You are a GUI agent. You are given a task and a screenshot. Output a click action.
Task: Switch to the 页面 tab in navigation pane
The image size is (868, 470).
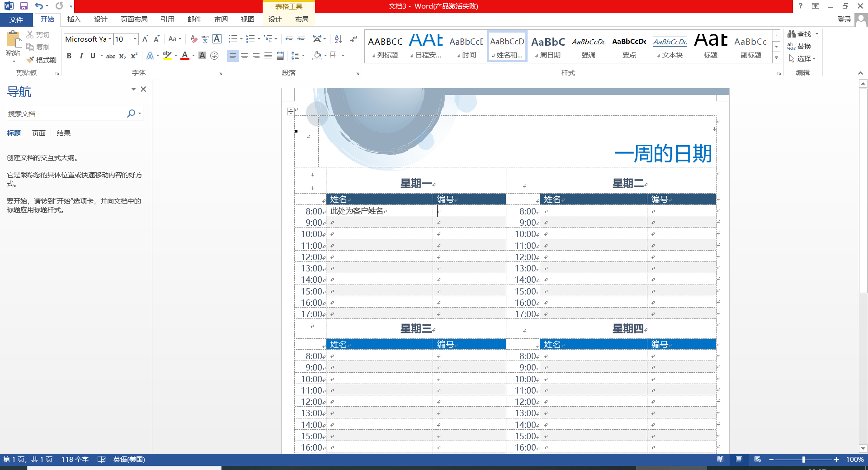click(38, 133)
